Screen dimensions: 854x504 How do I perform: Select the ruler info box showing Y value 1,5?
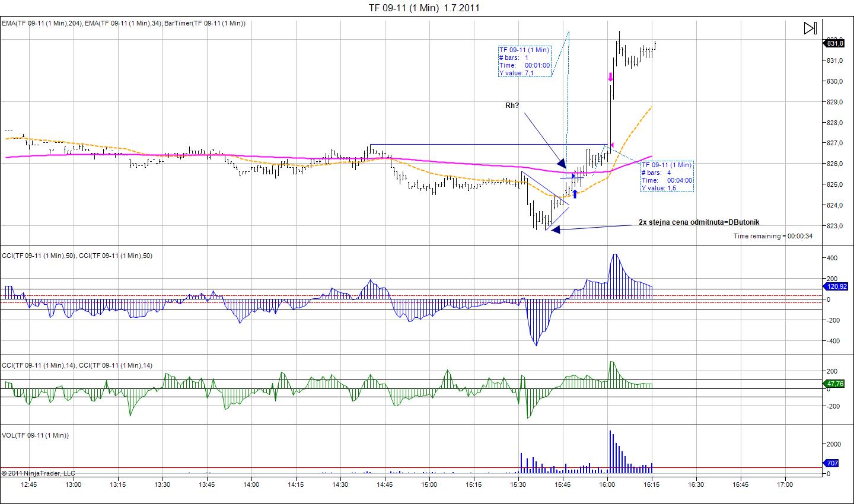667,176
